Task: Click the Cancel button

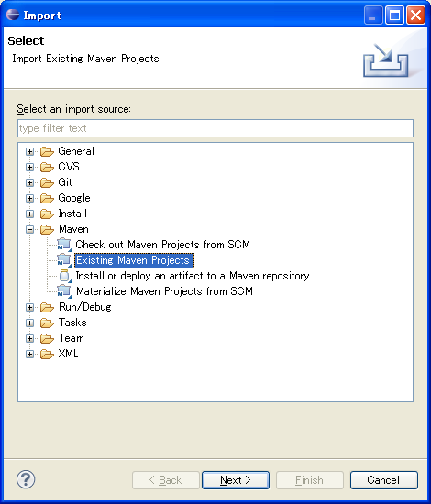Action: [383, 480]
